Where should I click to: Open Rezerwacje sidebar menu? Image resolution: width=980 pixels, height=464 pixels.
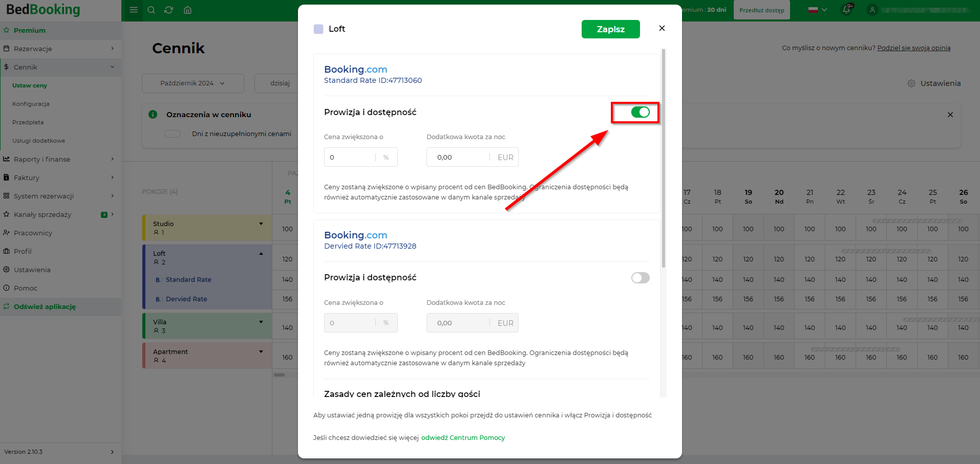point(33,49)
